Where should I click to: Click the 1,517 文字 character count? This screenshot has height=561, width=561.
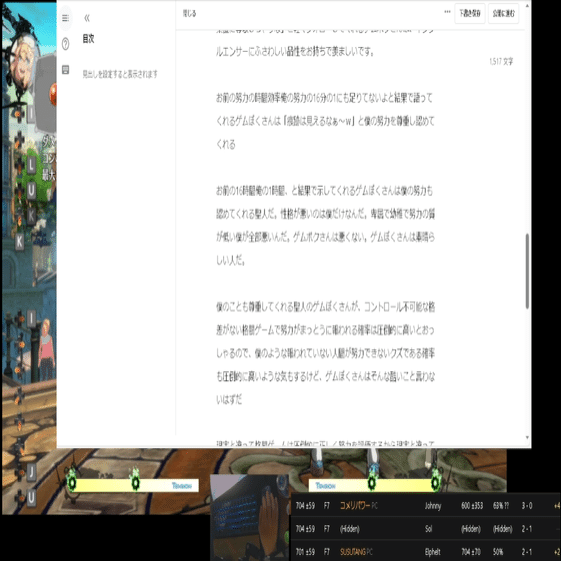(501, 62)
